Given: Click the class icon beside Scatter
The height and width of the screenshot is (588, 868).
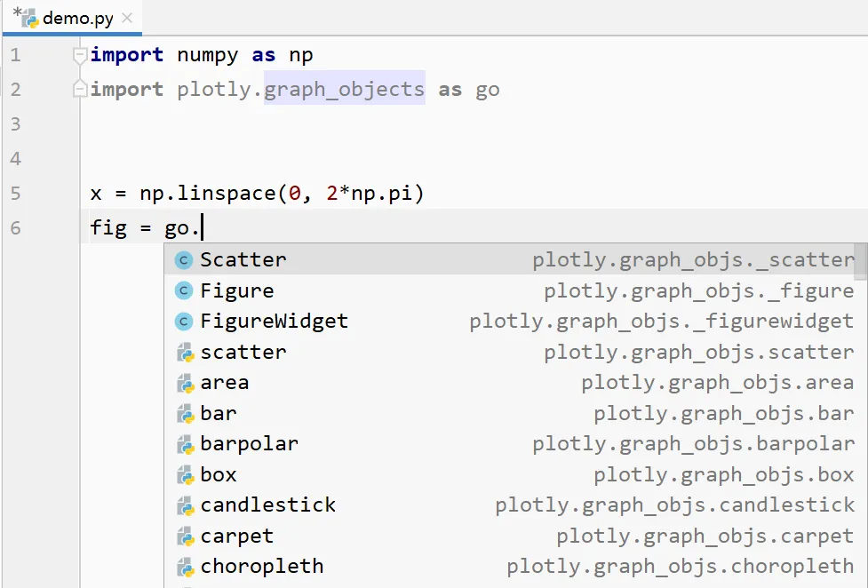Looking at the screenshot, I should pyautogui.click(x=184, y=259).
